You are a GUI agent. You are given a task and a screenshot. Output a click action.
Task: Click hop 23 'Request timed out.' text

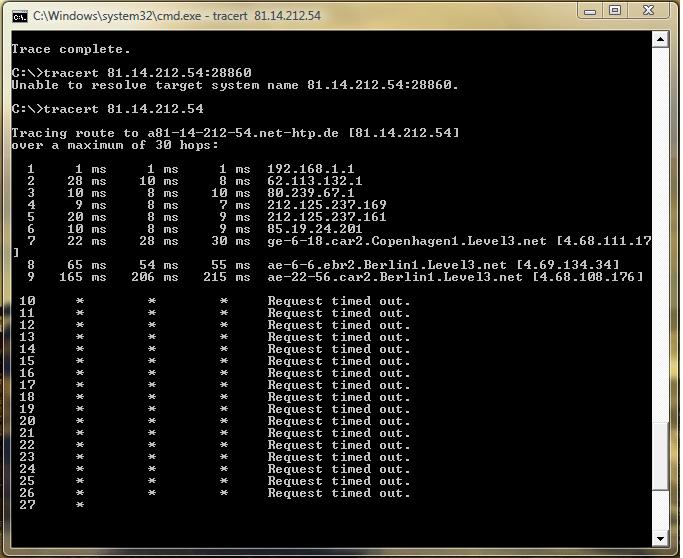[x=339, y=457]
